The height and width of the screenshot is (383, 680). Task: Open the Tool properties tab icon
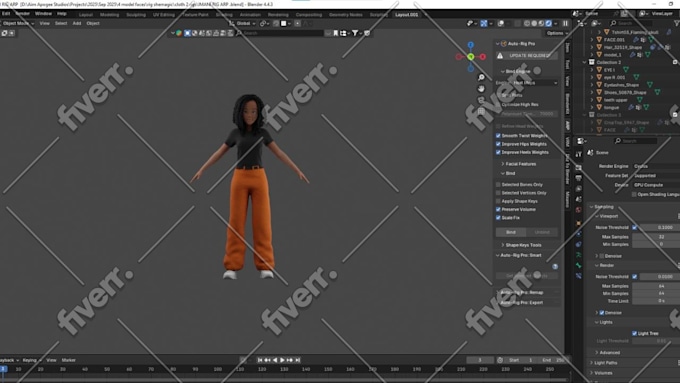pos(579,155)
